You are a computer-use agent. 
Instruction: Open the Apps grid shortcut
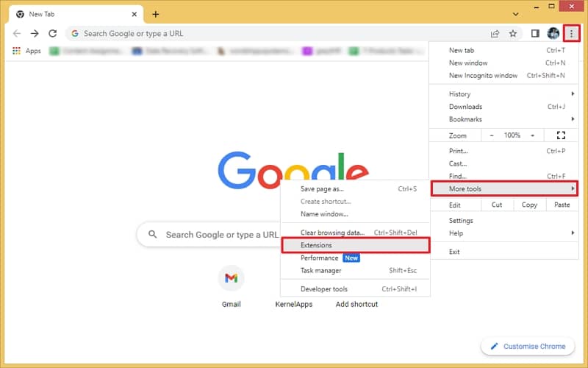26,51
